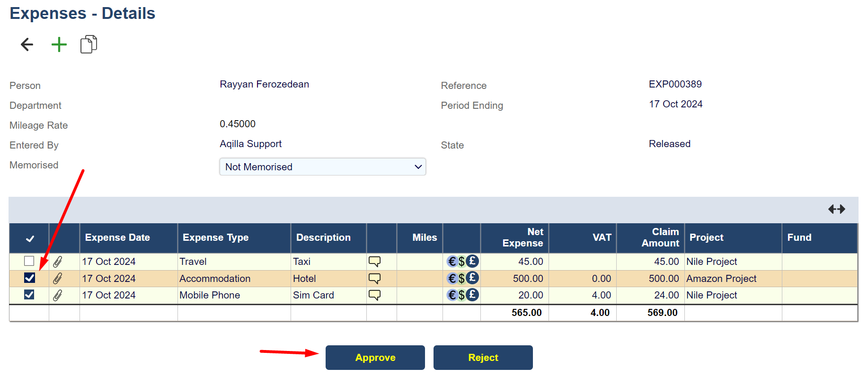Click the green plus add icon
The width and height of the screenshot is (868, 377).
59,44
